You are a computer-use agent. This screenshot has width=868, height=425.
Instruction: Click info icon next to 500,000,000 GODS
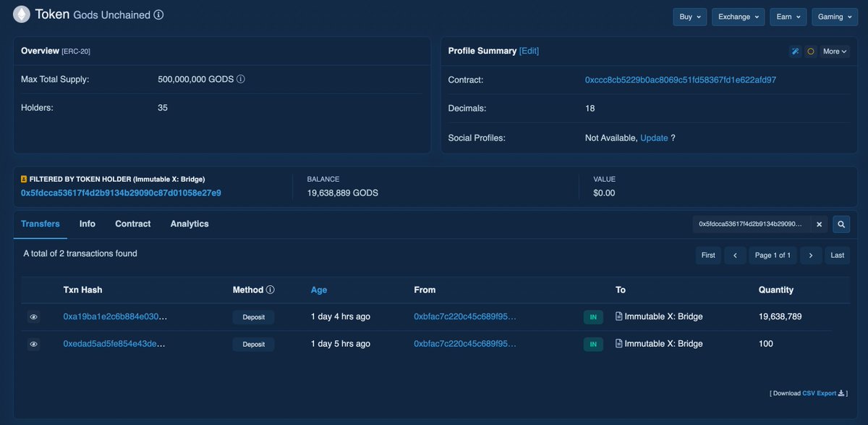tap(241, 79)
